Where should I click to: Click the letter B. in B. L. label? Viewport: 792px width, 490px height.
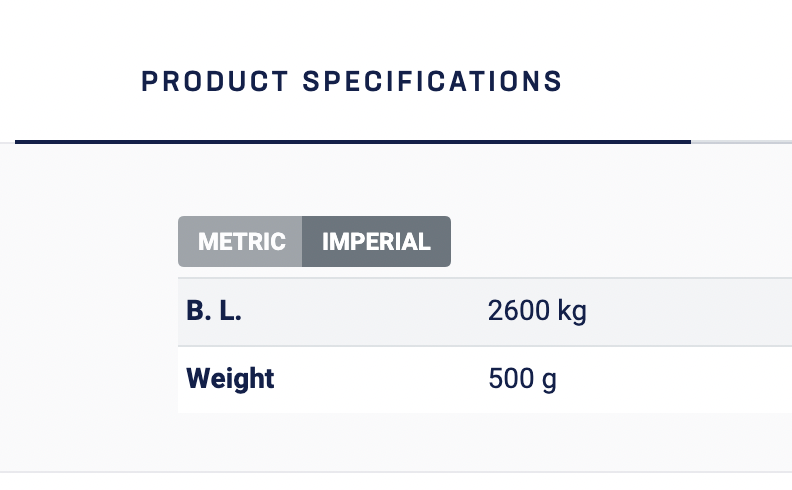(197, 312)
